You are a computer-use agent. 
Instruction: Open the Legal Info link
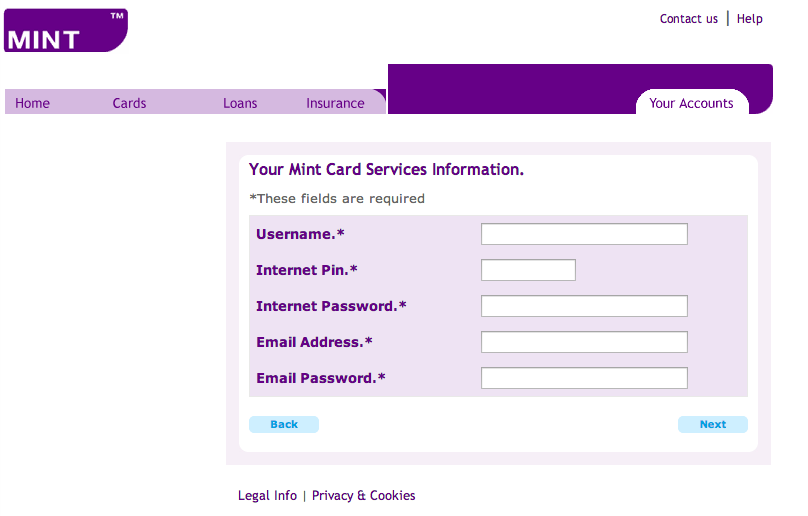(267, 496)
